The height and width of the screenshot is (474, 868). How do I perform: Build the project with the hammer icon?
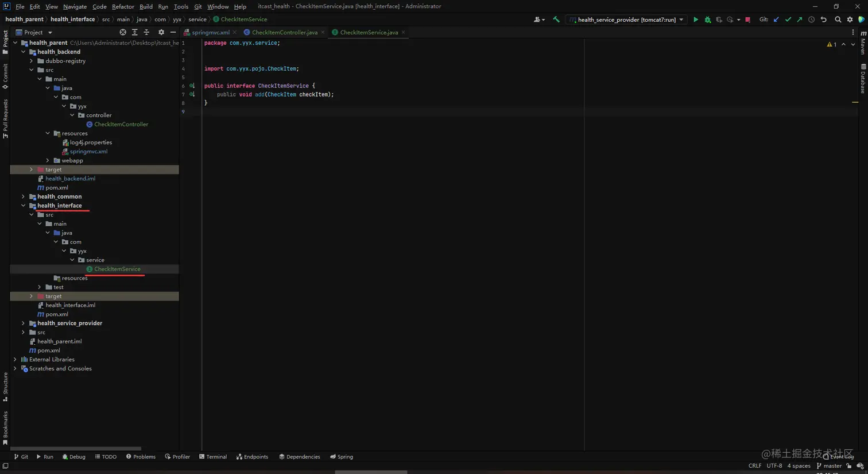pyautogui.click(x=556, y=20)
